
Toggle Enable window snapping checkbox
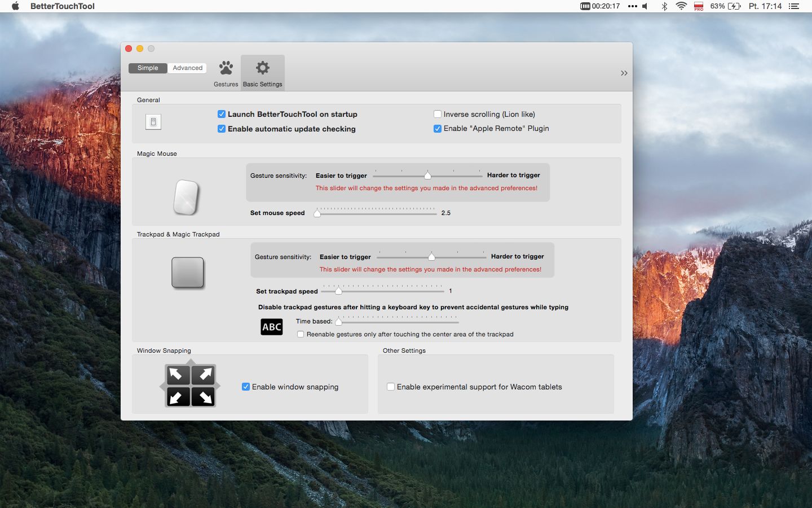246,387
